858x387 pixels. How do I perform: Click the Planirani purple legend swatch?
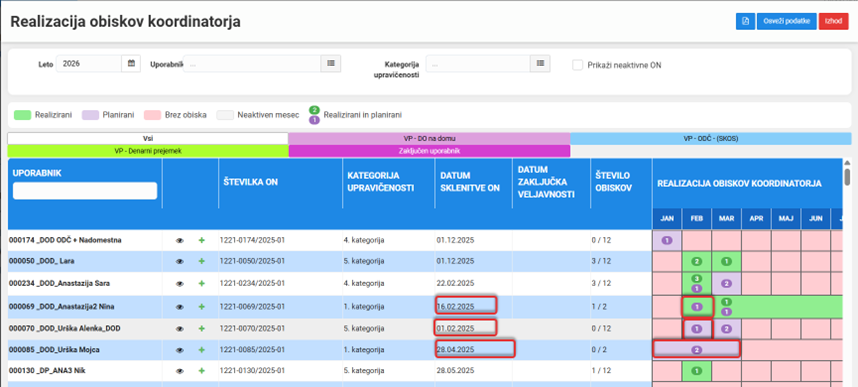click(90, 115)
